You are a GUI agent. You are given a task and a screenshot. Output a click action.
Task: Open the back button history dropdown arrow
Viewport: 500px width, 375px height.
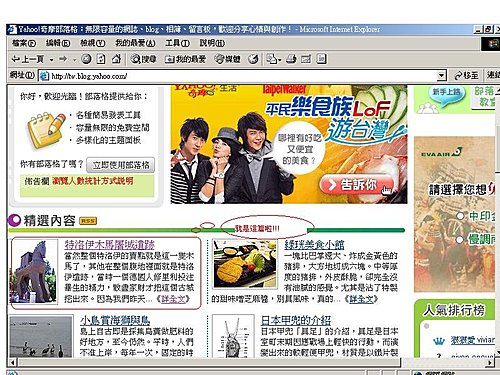coord(51,60)
